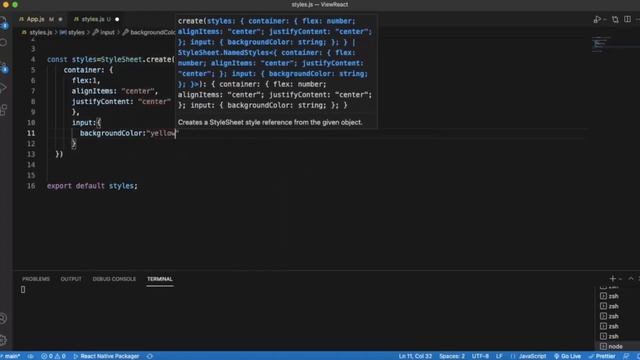
Task: Open the terminal launch profile dropdown
Action: point(620,279)
